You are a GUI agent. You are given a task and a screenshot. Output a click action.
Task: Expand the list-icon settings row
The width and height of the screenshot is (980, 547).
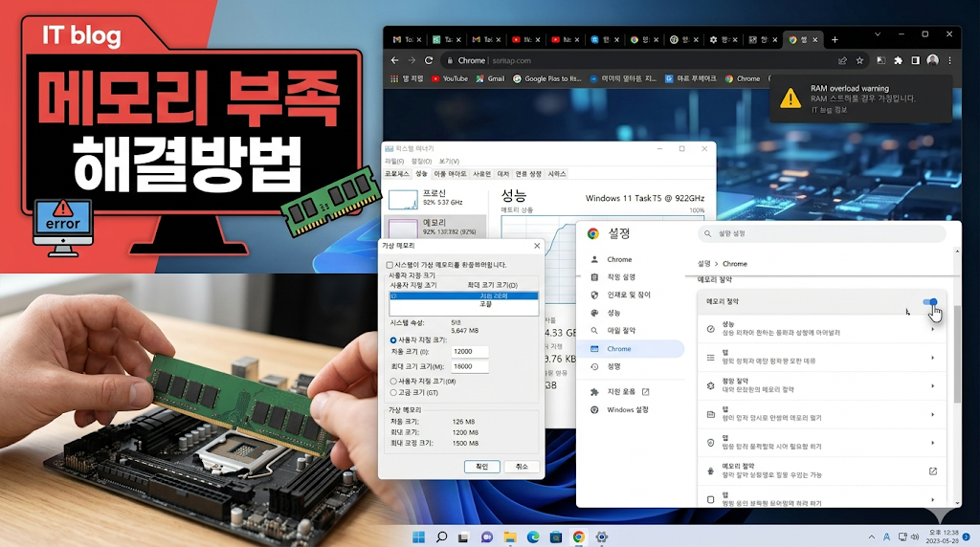pos(822,357)
